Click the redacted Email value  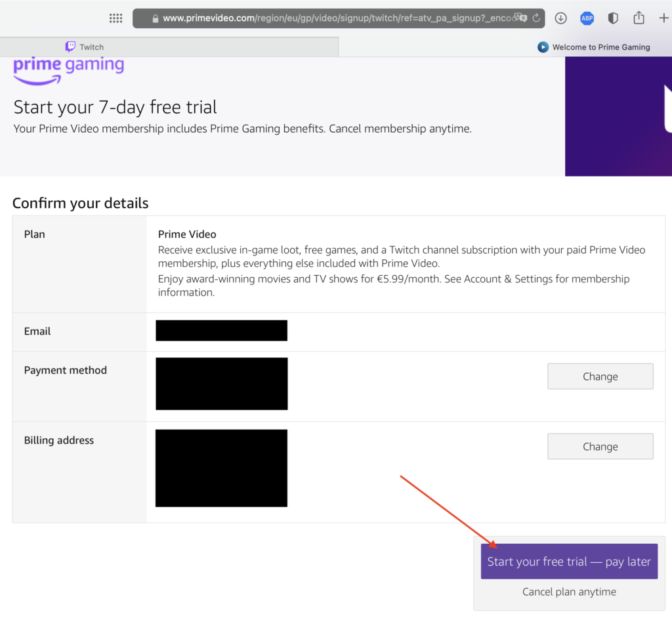pos(221,330)
